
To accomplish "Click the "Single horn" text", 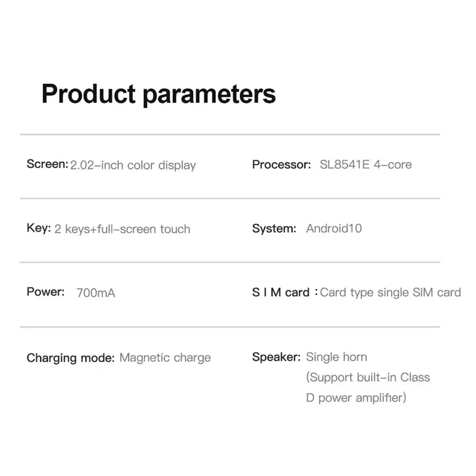I will click(x=336, y=357).
